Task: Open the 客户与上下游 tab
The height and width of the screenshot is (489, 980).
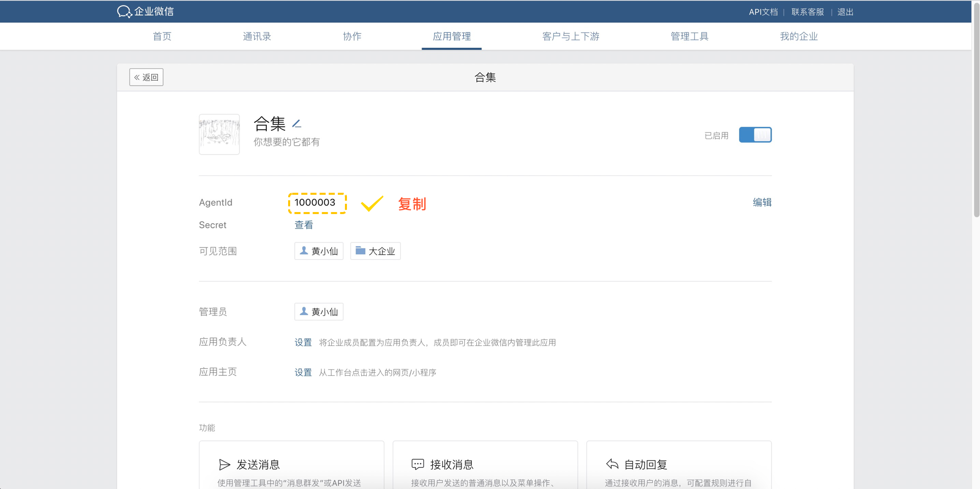Action: point(571,36)
